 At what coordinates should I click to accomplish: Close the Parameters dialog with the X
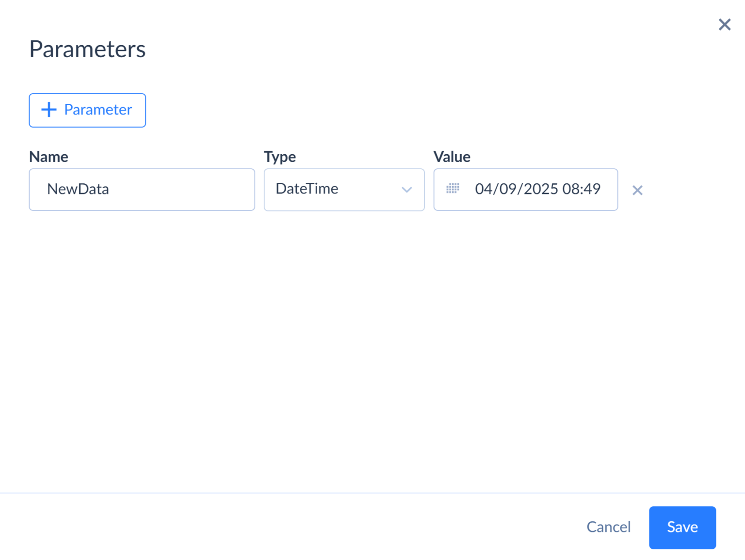click(725, 25)
